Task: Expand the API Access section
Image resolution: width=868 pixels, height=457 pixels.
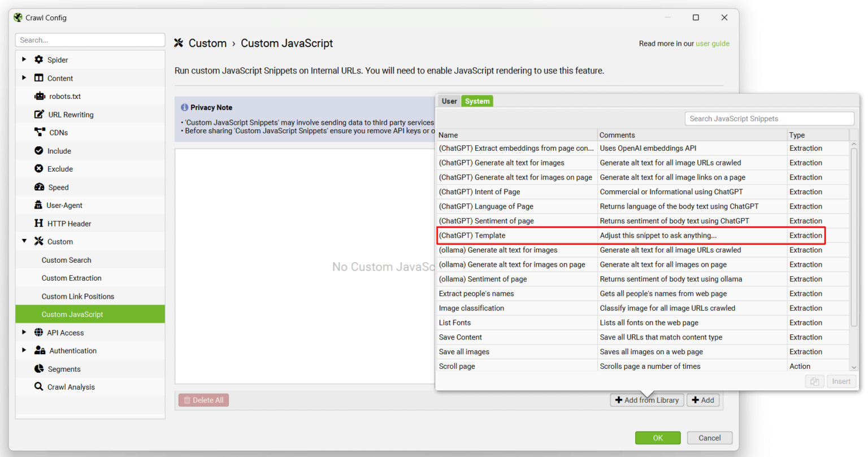Action: click(x=24, y=332)
